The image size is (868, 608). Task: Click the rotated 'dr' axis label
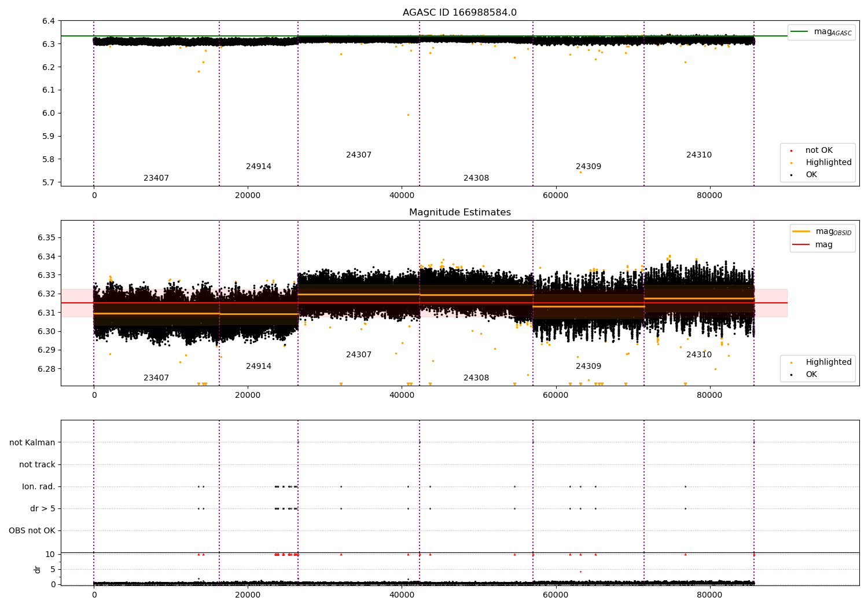tap(38, 569)
